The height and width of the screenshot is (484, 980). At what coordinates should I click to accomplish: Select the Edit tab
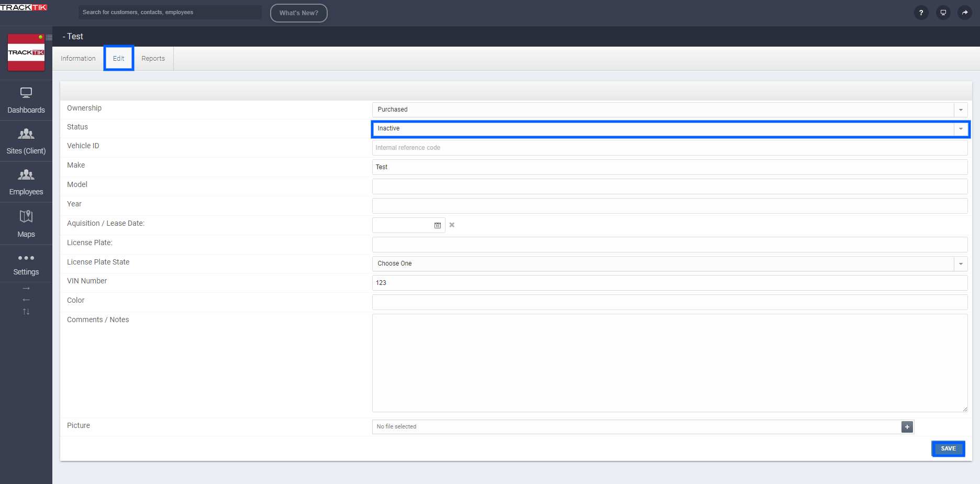tap(119, 59)
